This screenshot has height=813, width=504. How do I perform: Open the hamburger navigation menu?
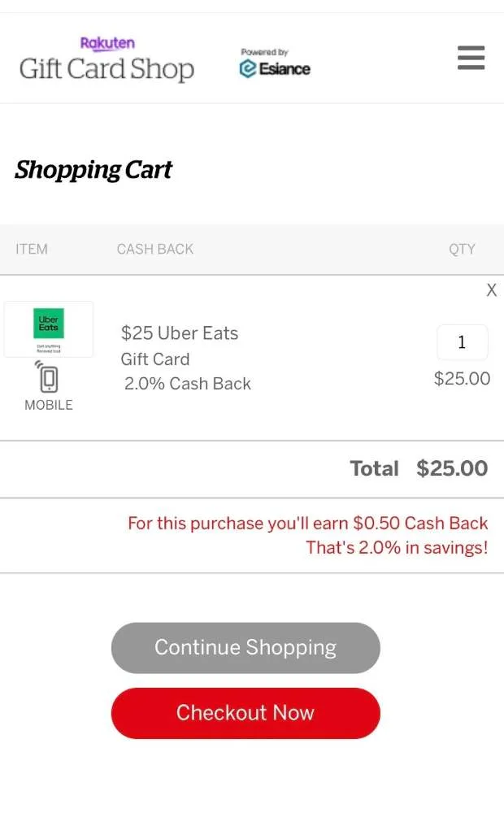[471, 58]
